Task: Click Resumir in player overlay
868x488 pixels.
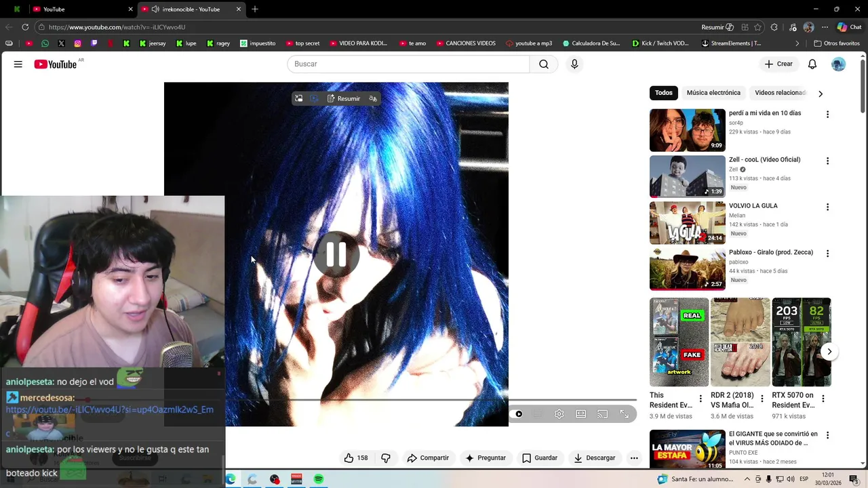Action: pos(344,99)
